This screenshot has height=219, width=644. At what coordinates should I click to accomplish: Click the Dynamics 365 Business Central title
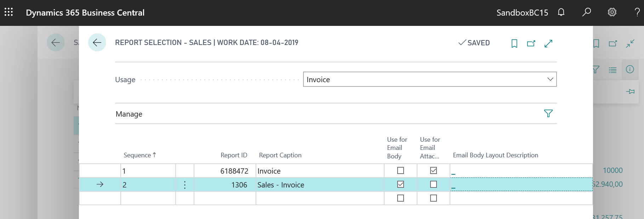pos(85,12)
